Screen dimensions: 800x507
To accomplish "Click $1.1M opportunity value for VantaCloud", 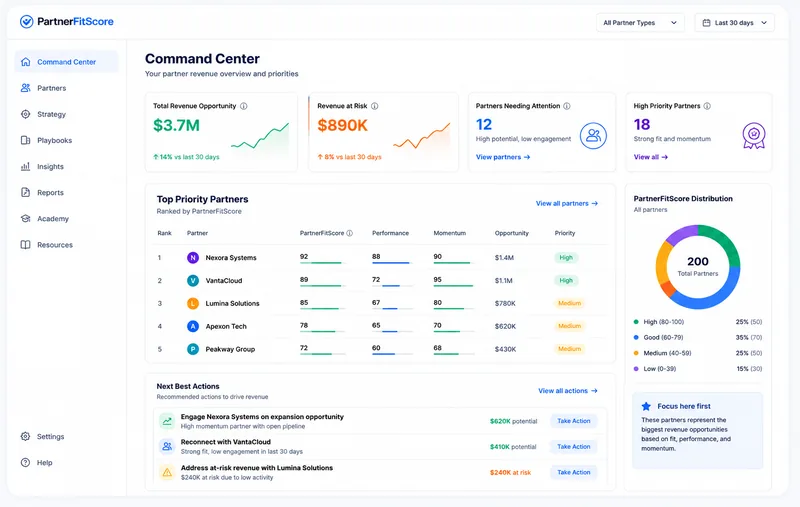I will click(x=504, y=281).
